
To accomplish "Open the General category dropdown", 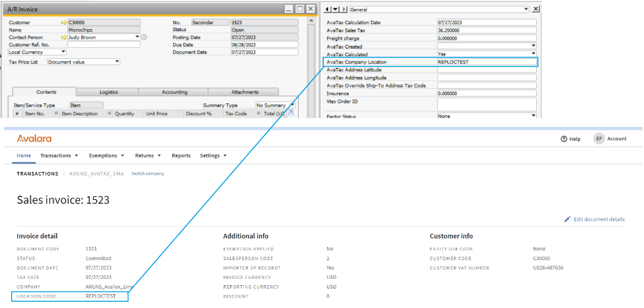I will [527, 10].
